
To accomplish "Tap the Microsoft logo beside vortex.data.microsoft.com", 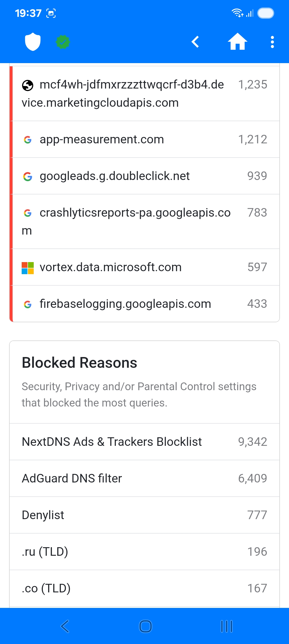I will click(28, 268).
